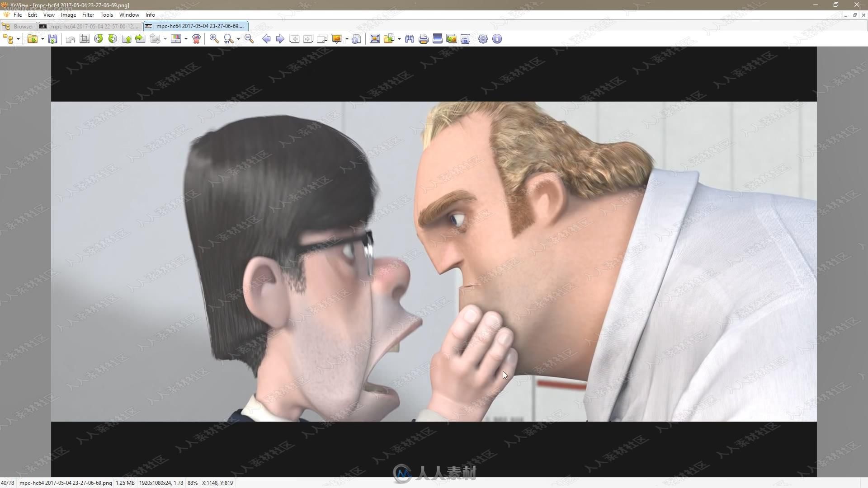Click the horizontal mirror icon
This screenshot has width=868, height=488.
pyautogui.click(x=141, y=39)
